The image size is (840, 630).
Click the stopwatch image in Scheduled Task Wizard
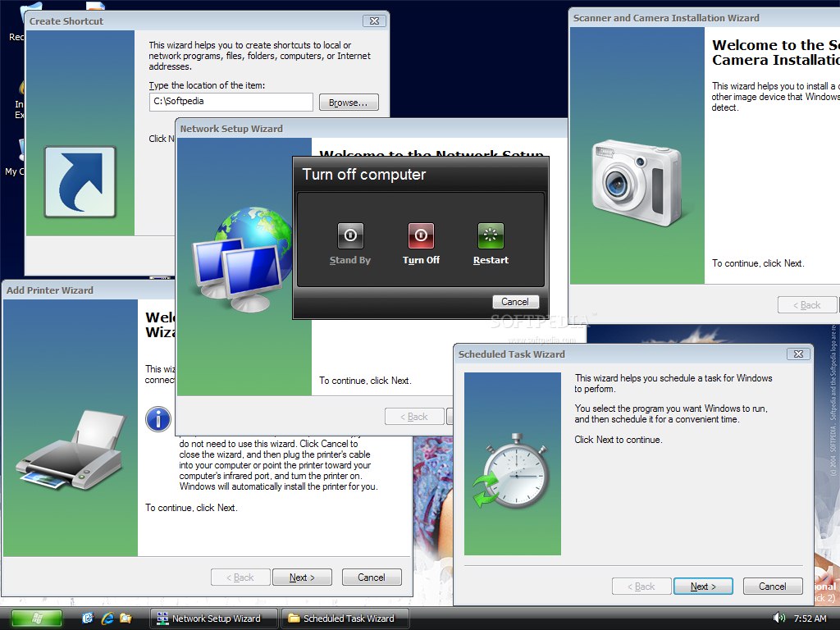512,470
